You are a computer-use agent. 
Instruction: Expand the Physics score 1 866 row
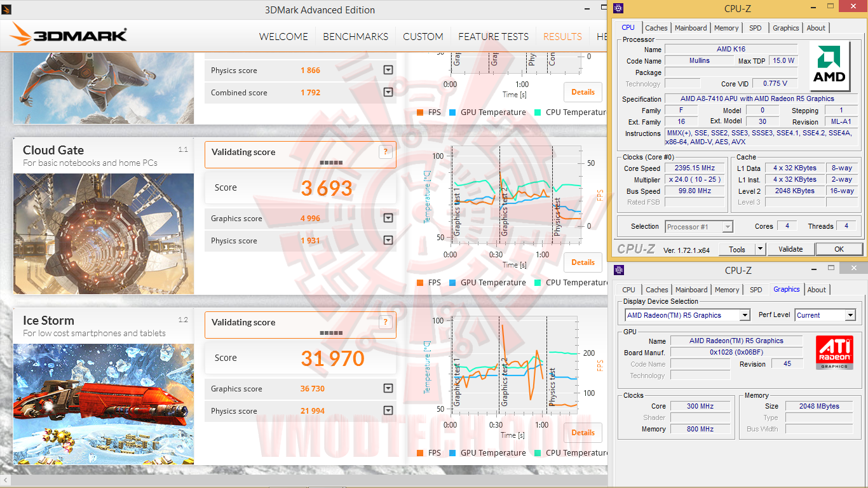point(388,71)
